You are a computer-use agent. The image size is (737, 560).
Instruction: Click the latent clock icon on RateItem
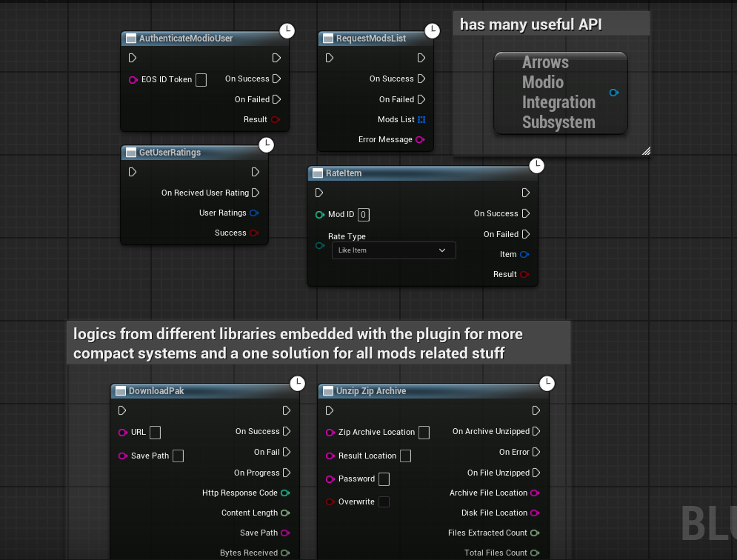pyautogui.click(x=536, y=165)
